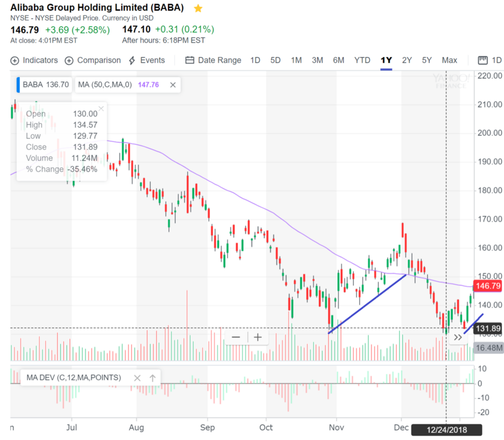Click the Volume 11.24M row
The width and height of the screenshot is (504, 440).
click(62, 158)
